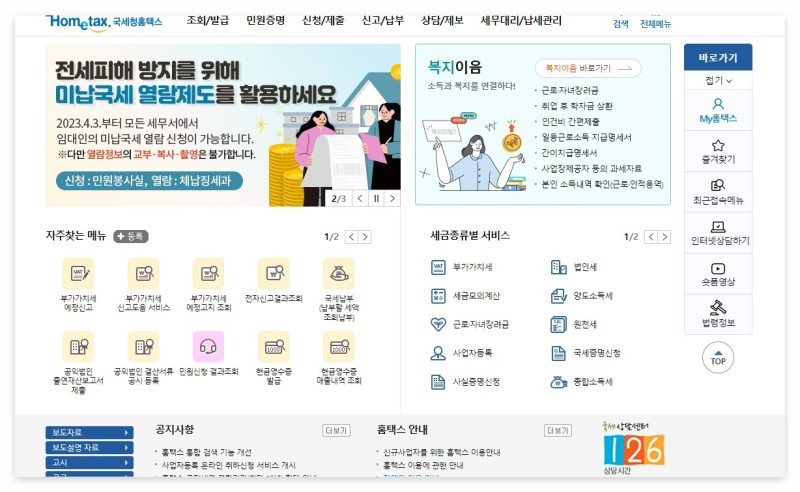Click the 미납국세 열람제도 banner image
The width and height of the screenshot is (800, 492).
point(223,125)
